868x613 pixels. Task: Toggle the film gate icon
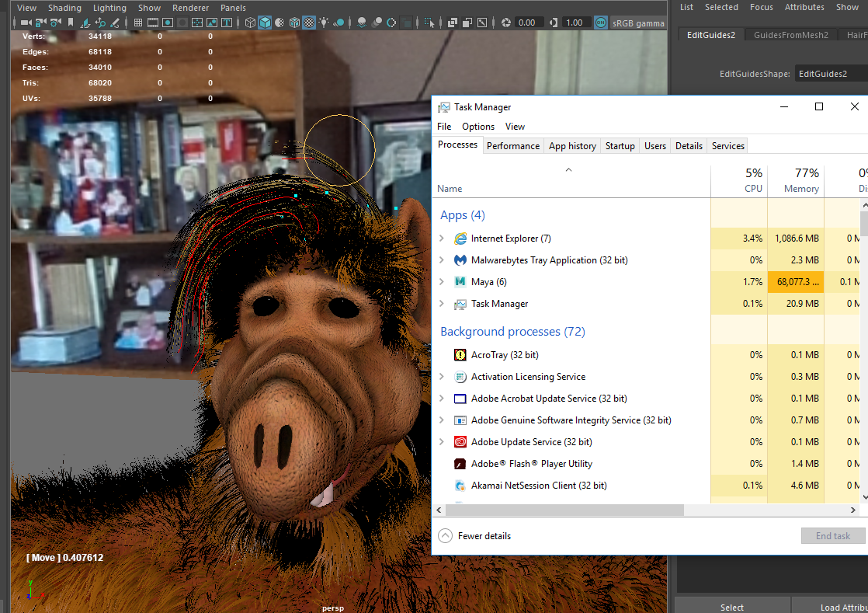[x=152, y=23]
